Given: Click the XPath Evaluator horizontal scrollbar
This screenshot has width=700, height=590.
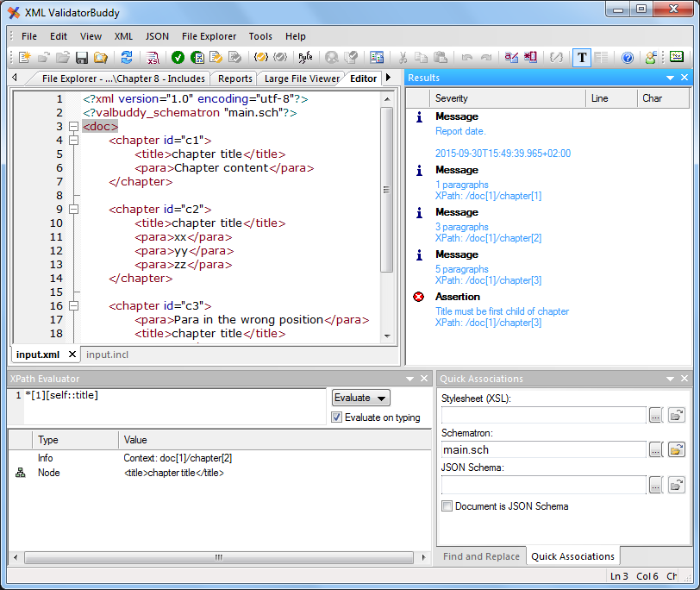Looking at the screenshot, I should 219,557.
